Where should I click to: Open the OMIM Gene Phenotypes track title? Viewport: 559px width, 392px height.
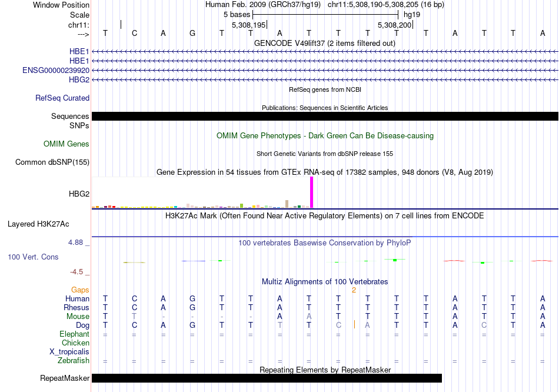[x=325, y=136]
